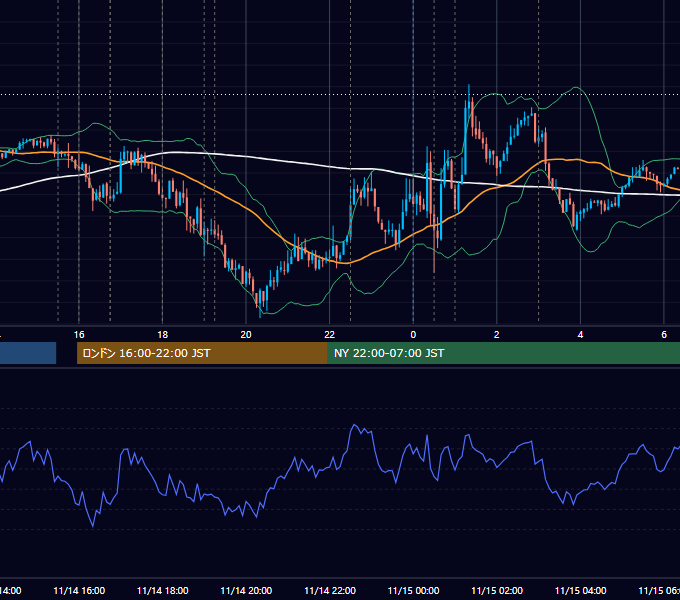Select the NY 22:00-07:00 JST session bar

[x=503, y=353]
